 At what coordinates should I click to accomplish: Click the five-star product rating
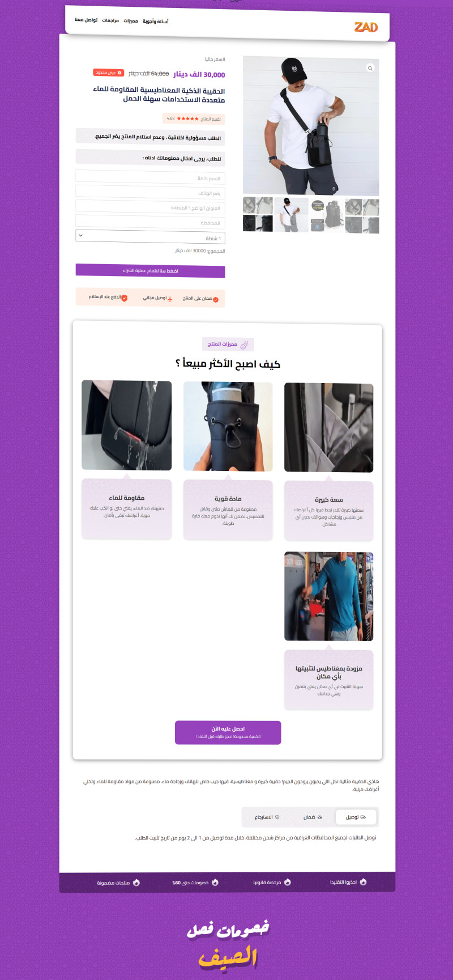187,118
